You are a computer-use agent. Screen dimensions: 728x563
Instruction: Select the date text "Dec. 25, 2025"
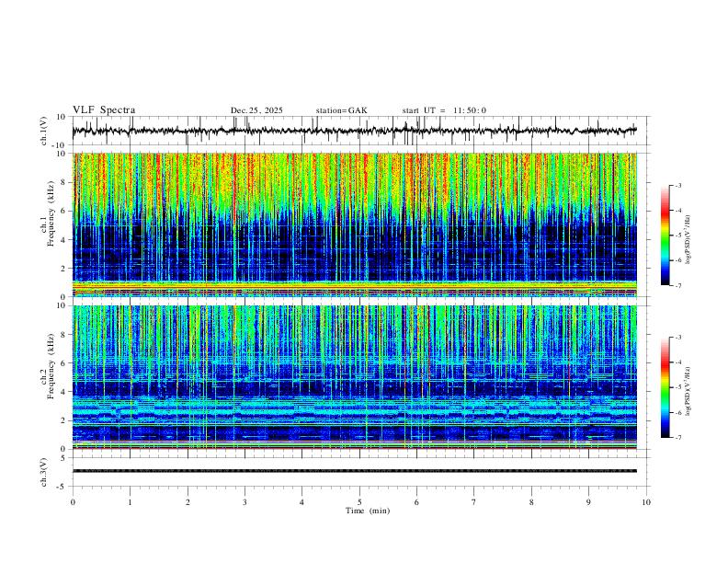pyautogui.click(x=256, y=110)
